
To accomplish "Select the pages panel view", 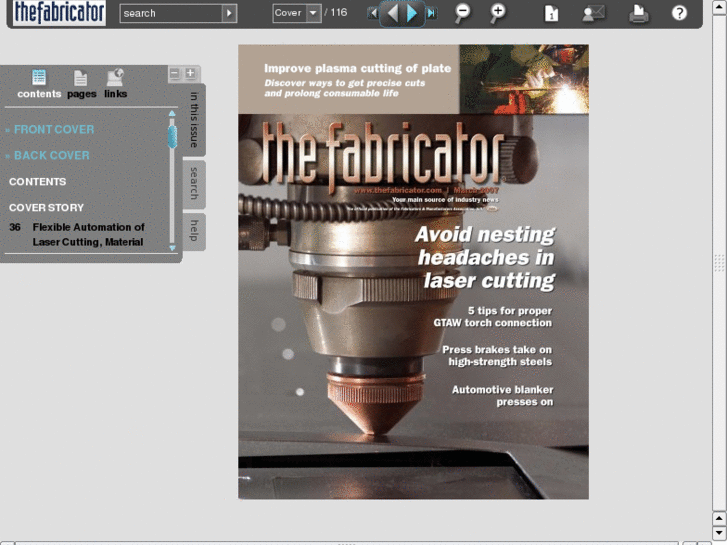I will (x=82, y=84).
